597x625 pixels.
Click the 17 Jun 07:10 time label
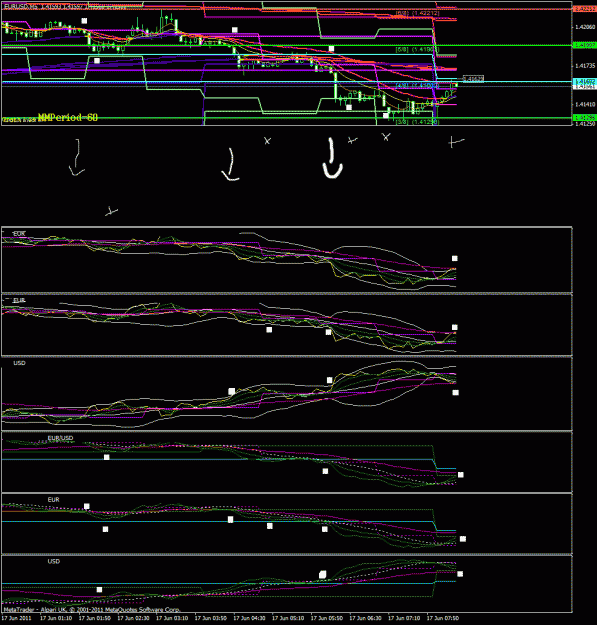pos(404,618)
